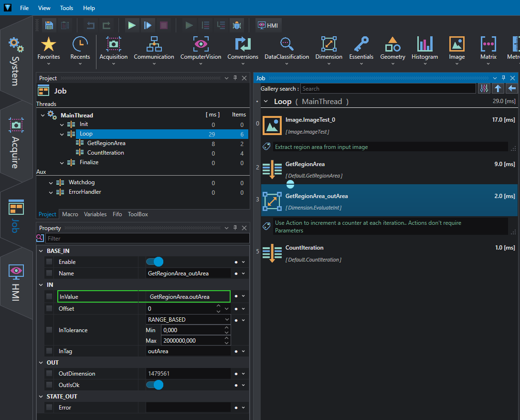Image resolution: width=520 pixels, height=420 pixels.
Task: Toggle the Enable switch off
Action: [x=155, y=262]
